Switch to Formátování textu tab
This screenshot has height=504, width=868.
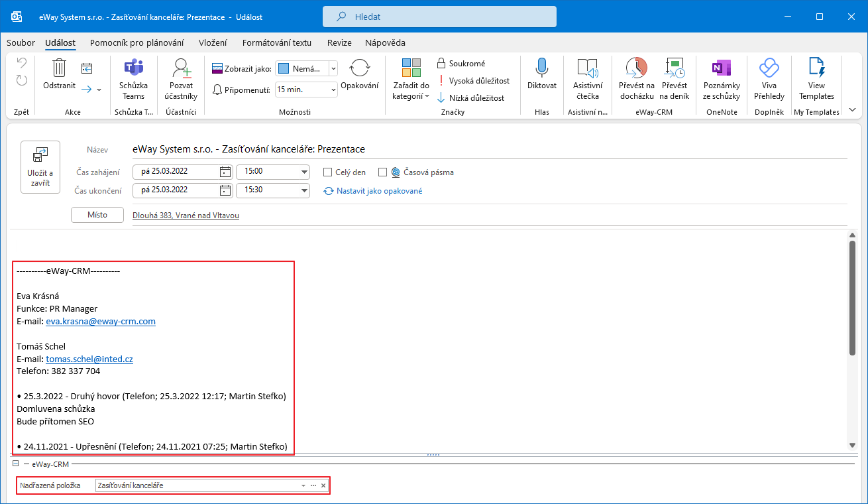tap(277, 42)
